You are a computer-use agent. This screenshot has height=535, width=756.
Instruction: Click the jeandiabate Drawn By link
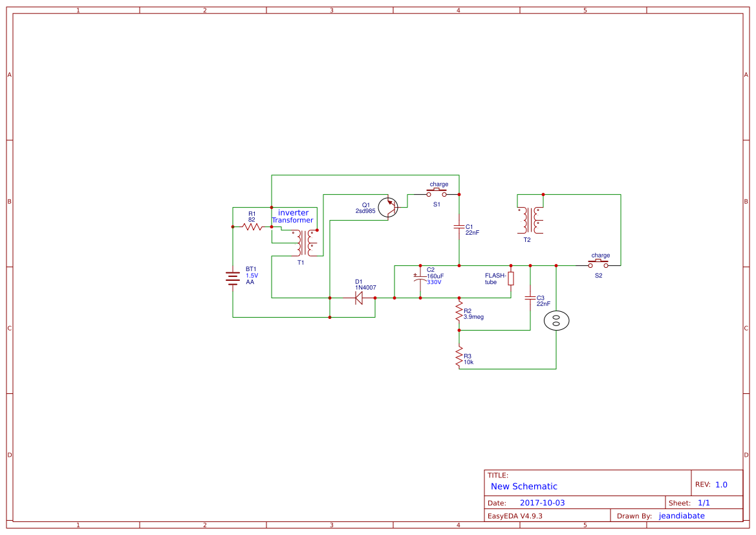[x=681, y=516]
